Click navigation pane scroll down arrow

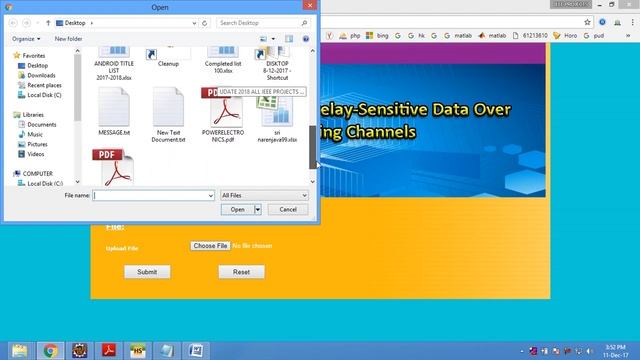point(78,182)
